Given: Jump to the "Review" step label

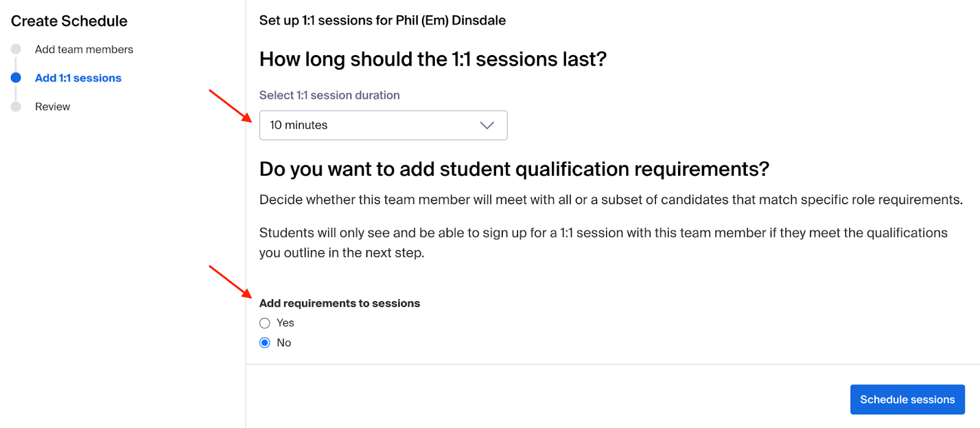Looking at the screenshot, I should [x=53, y=107].
